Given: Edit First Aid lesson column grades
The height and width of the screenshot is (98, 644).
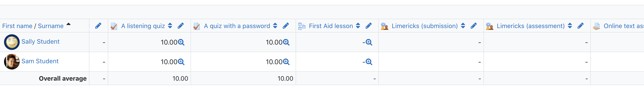Looking at the screenshot, I should tap(369, 26).
